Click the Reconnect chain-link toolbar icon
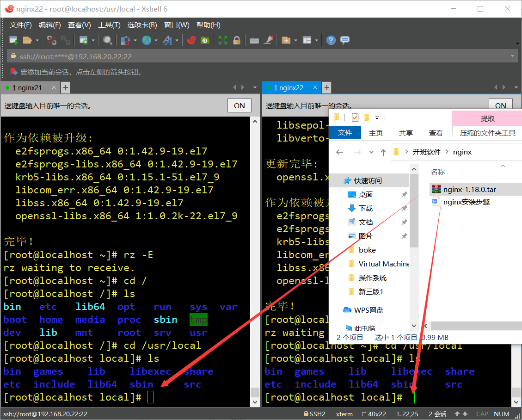This screenshot has width=522, height=420. [66, 40]
